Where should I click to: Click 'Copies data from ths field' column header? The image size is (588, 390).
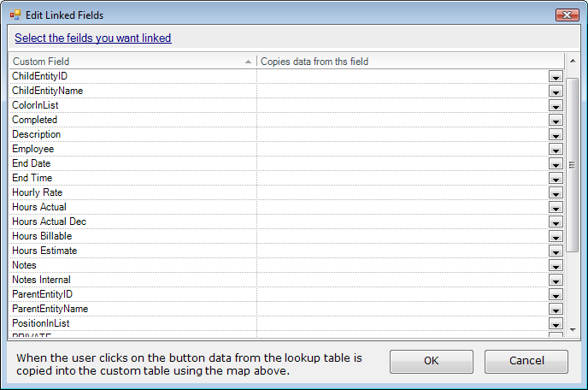(x=410, y=62)
